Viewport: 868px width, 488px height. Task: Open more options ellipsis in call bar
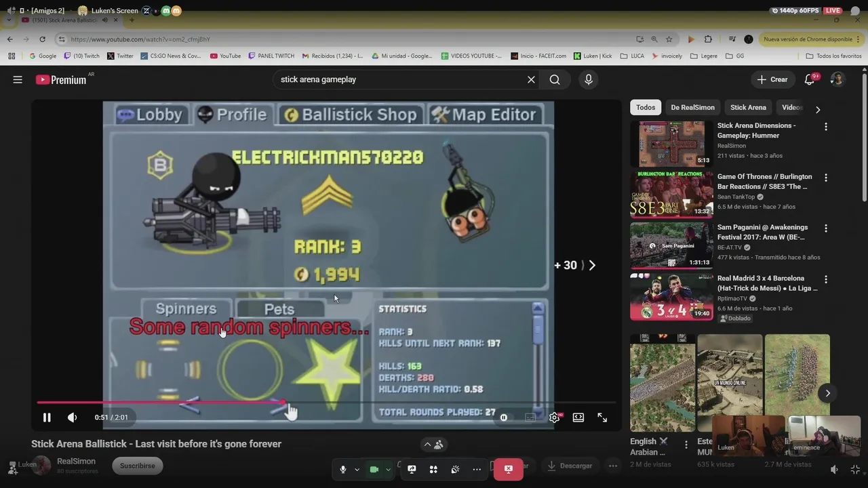[x=477, y=469]
